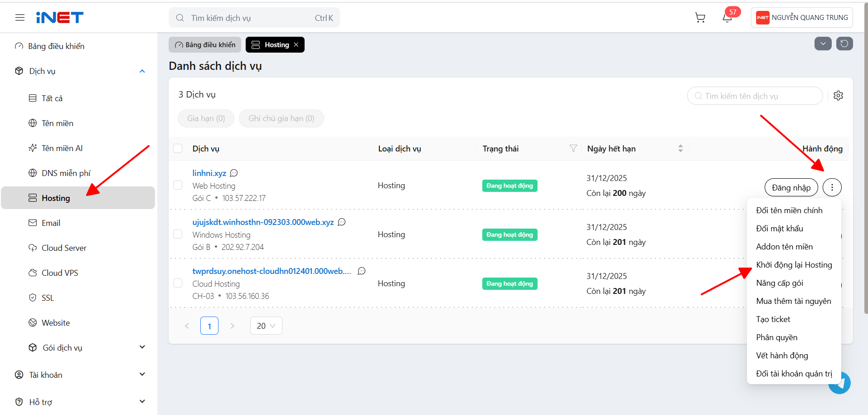Open the Nguyễn Quang Trung account menu
The width and height of the screenshot is (868, 415).
pos(802,18)
